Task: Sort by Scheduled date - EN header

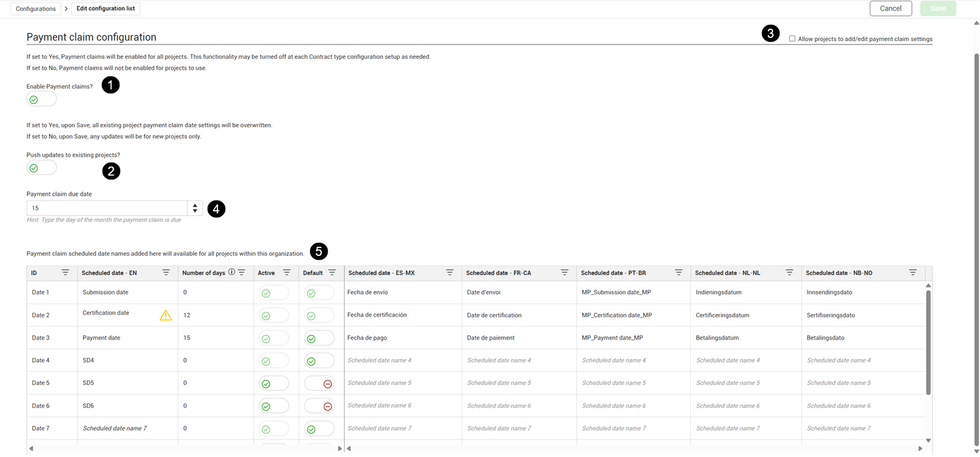Action: pos(109,273)
